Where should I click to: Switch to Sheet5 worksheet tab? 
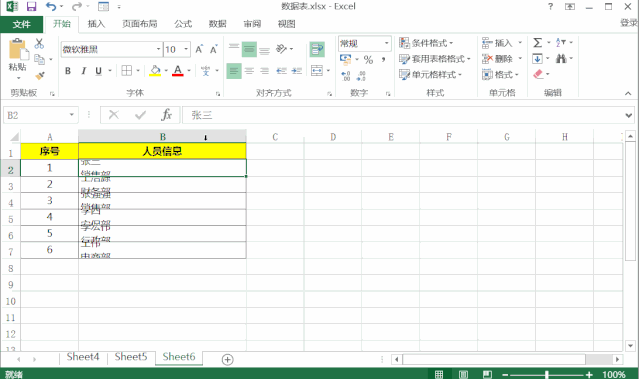click(x=130, y=357)
